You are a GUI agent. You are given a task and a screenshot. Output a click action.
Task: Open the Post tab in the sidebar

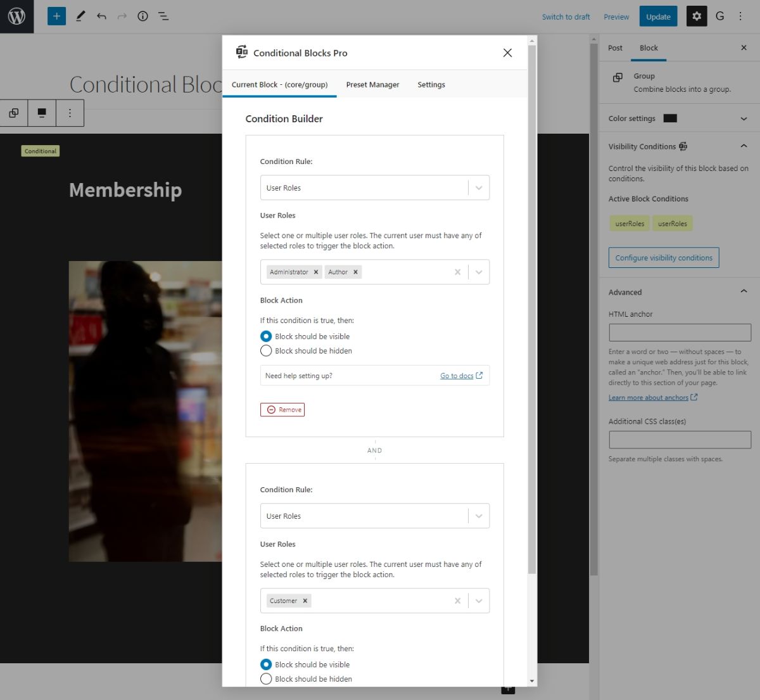614,48
